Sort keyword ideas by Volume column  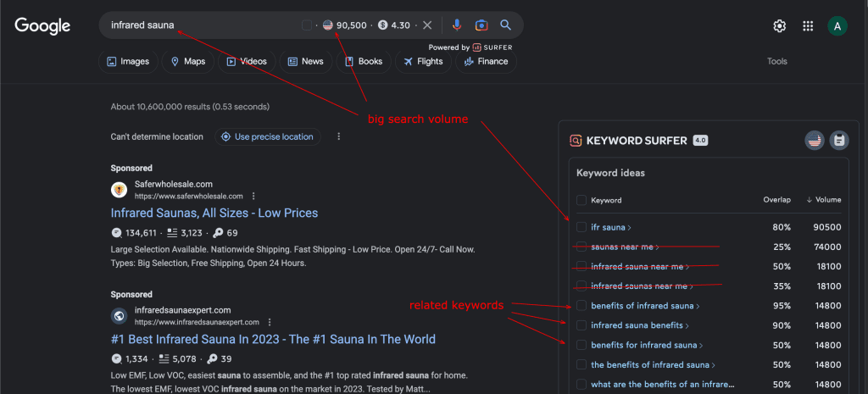[x=824, y=200]
